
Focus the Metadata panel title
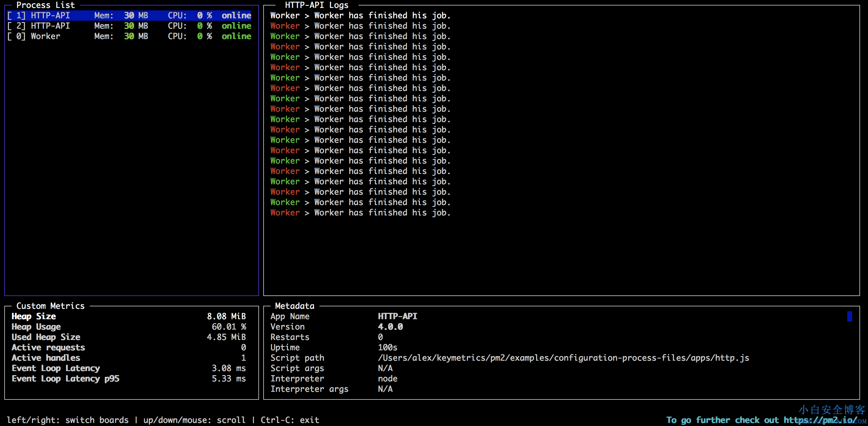[x=294, y=306]
